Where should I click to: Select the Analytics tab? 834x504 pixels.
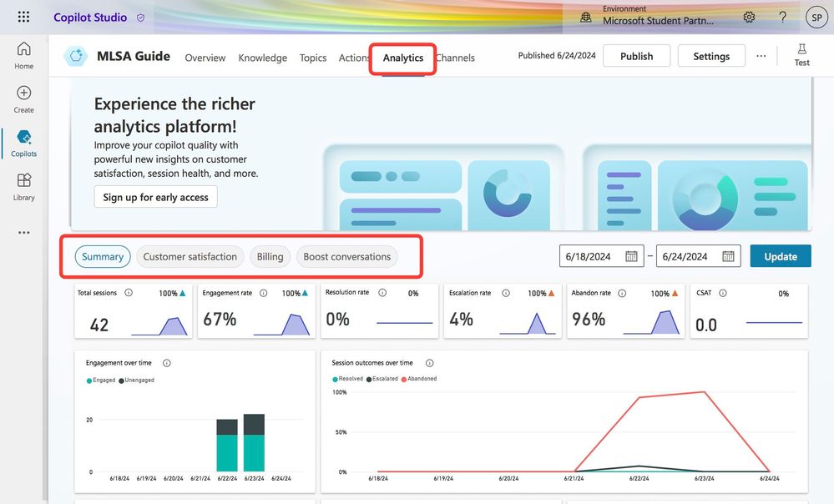click(x=403, y=58)
